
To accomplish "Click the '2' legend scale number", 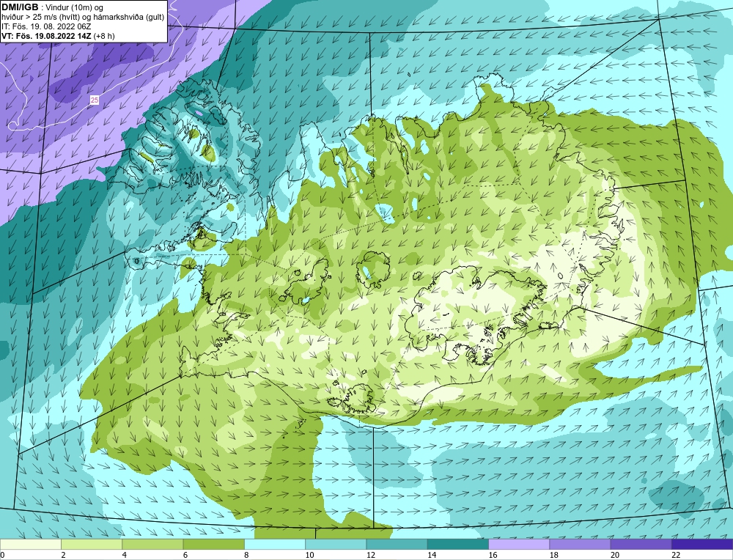I will point(63,555).
